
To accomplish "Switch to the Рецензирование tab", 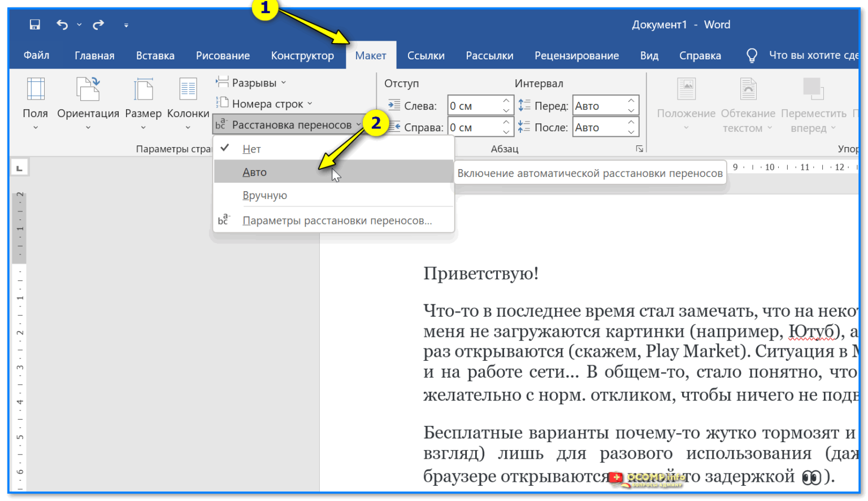I will click(576, 55).
